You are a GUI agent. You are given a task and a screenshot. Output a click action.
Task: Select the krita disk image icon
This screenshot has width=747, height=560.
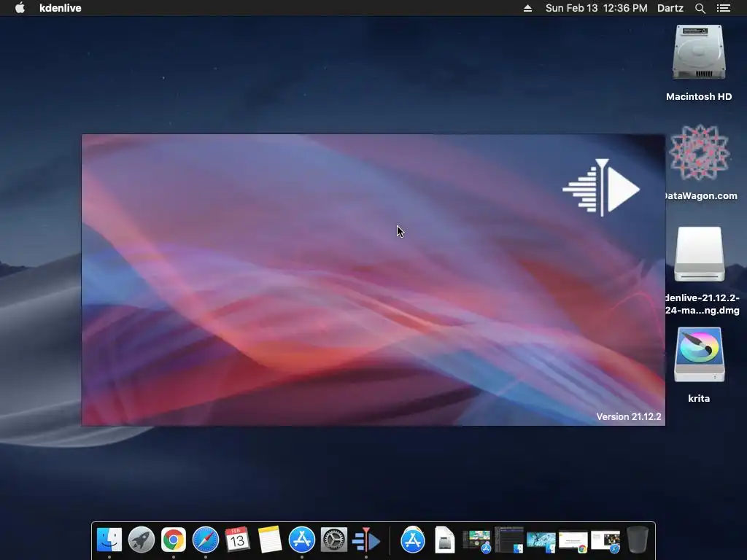(699, 355)
